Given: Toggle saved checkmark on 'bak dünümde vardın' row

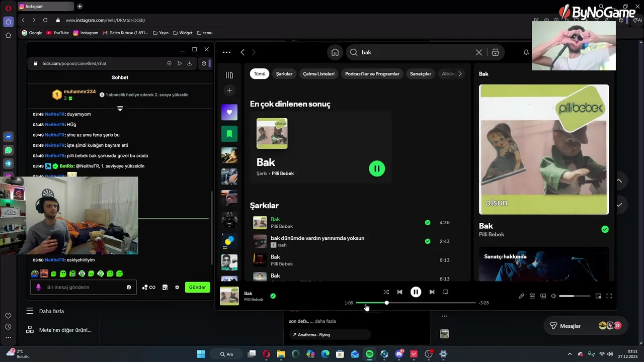Looking at the screenshot, I should (427, 241).
